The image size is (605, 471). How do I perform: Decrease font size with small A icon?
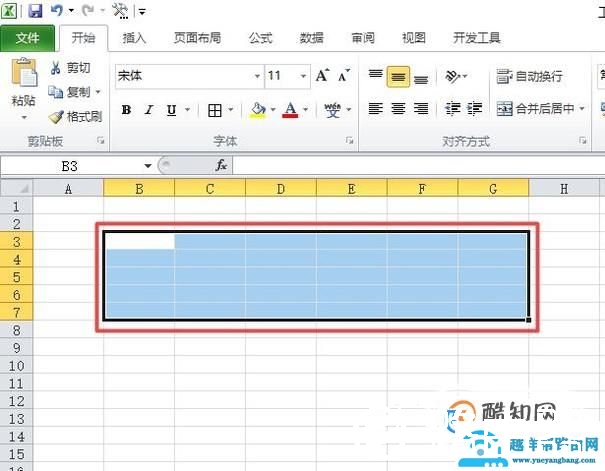(x=344, y=76)
